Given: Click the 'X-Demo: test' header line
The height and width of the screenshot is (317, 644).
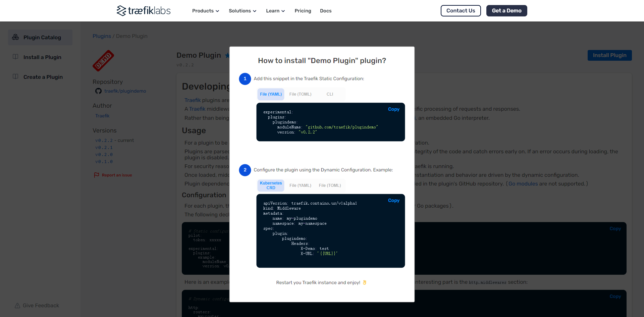Looking at the screenshot, I should [315, 249].
